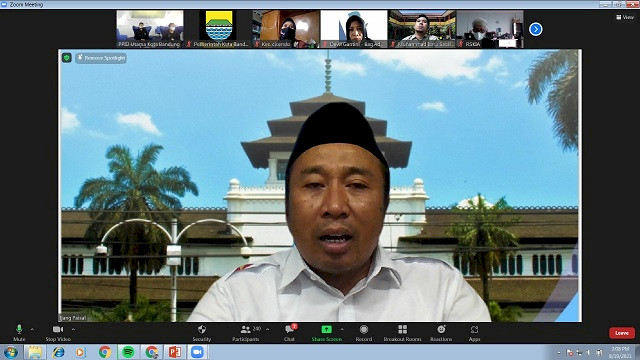The height and width of the screenshot is (360, 640).
Task: Expand share options arrow beside Share Screen
Action: (x=342, y=329)
